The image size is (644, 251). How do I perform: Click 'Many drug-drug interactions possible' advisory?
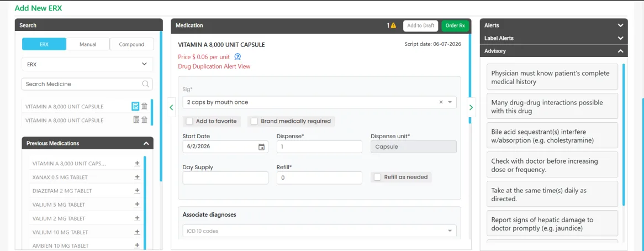tap(552, 106)
